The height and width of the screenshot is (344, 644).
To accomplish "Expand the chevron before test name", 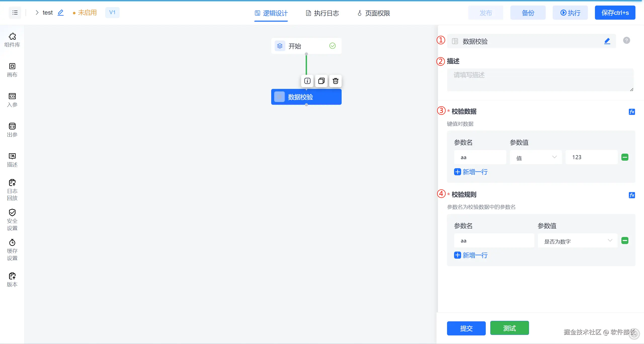I will click(x=37, y=13).
